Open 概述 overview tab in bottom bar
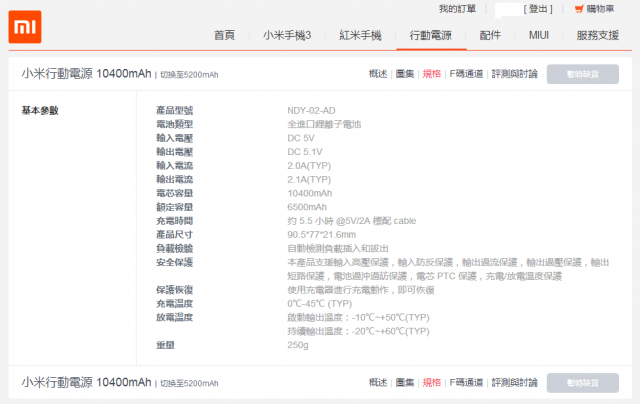Screen dimensions: 640x404 (378, 382)
